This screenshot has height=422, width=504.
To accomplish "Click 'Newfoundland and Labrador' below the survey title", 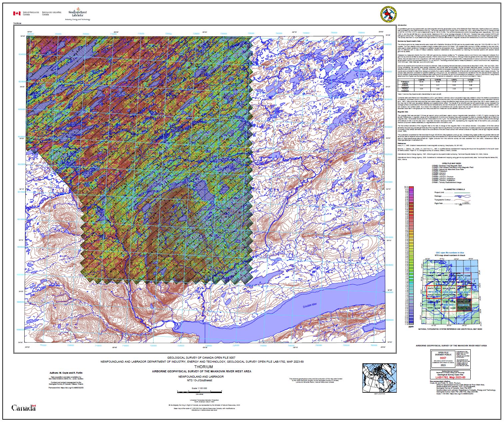I will tap(202, 376).
